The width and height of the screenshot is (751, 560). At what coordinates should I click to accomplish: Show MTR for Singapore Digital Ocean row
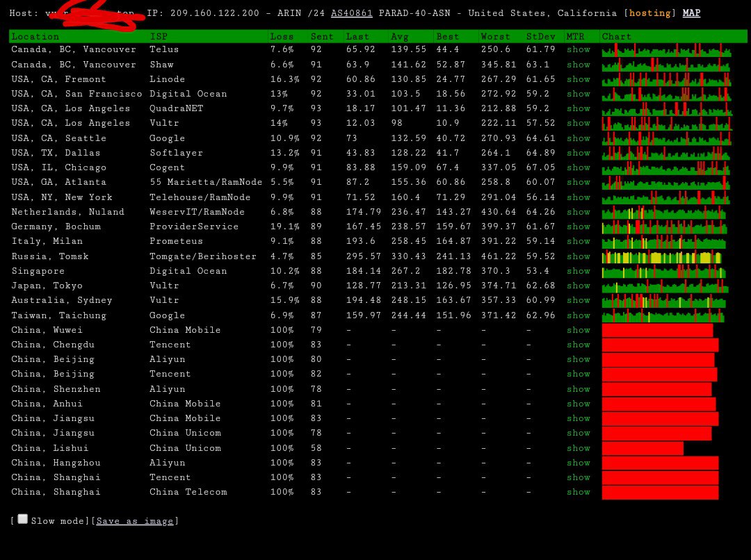click(578, 271)
